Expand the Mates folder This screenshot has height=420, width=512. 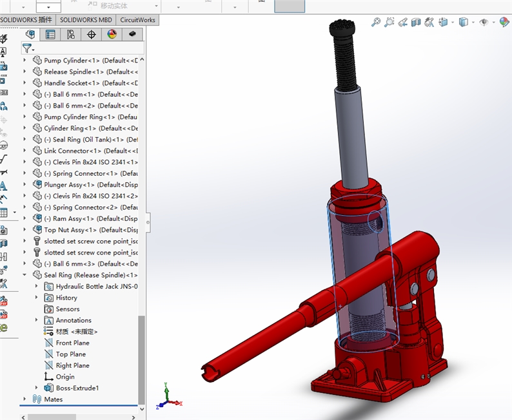coord(25,399)
